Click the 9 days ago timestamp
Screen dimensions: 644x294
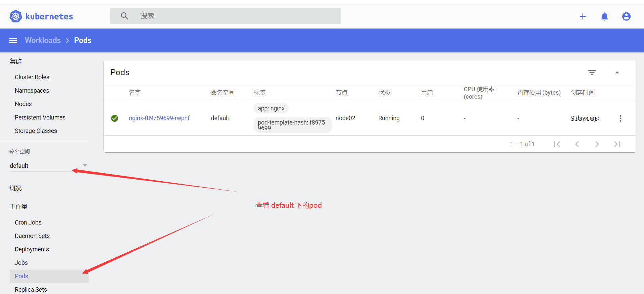coord(585,118)
